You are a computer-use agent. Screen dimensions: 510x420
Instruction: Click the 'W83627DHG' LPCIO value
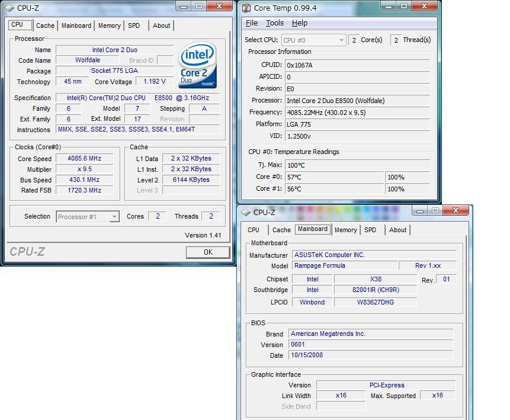click(x=376, y=302)
